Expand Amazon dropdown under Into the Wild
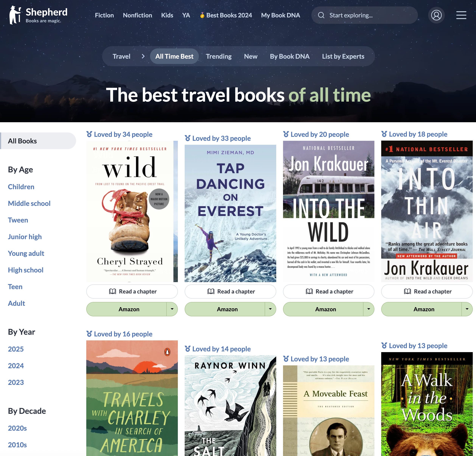Image resolution: width=476 pixels, height=456 pixels. [368, 309]
